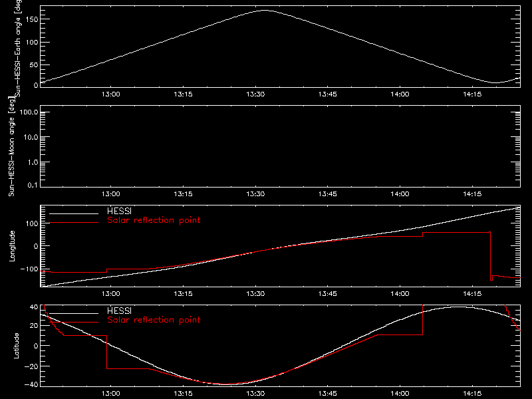Click 13:15 time label under Longitude plot
This screenshot has width=532, height=399.
183,294
